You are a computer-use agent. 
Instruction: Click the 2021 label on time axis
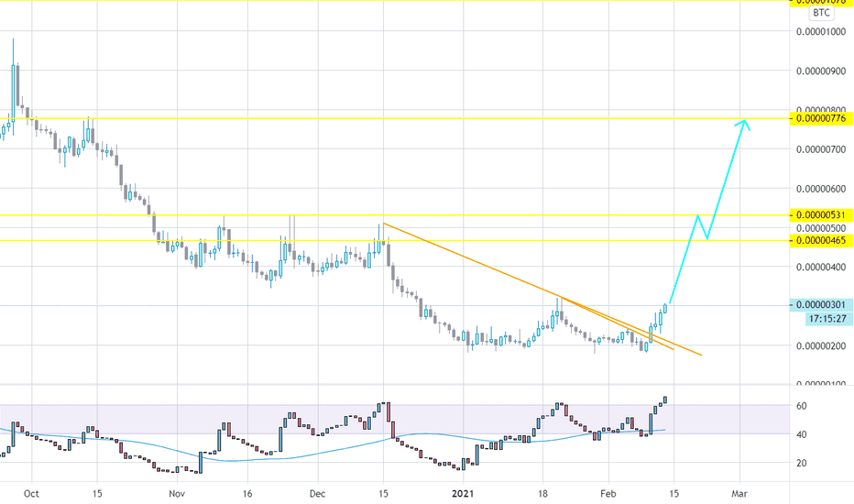tap(463, 494)
